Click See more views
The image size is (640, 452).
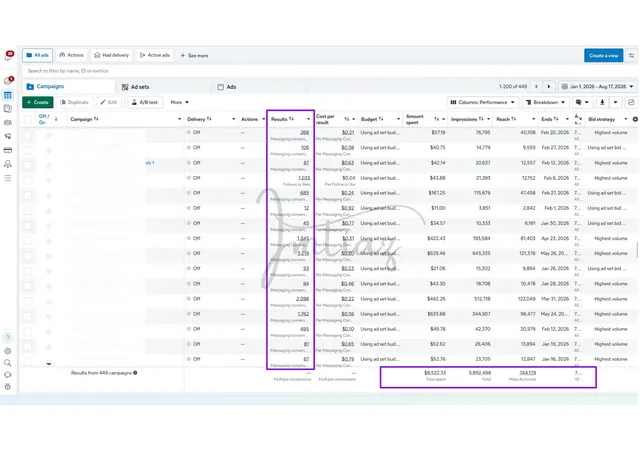point(194,56)
